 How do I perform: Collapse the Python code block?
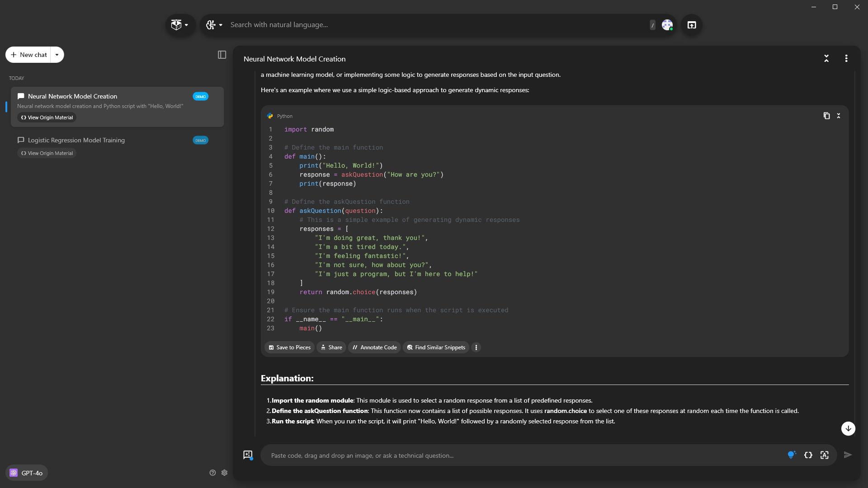point(839,116)
